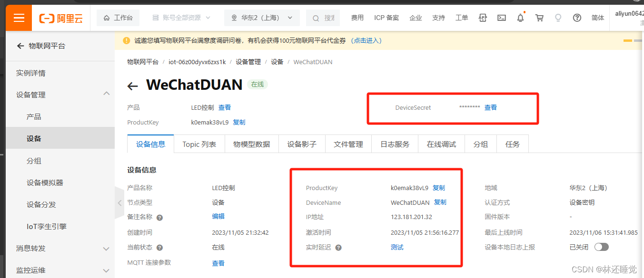Expand the 监控运维 sidebar section

click(60, 270)
